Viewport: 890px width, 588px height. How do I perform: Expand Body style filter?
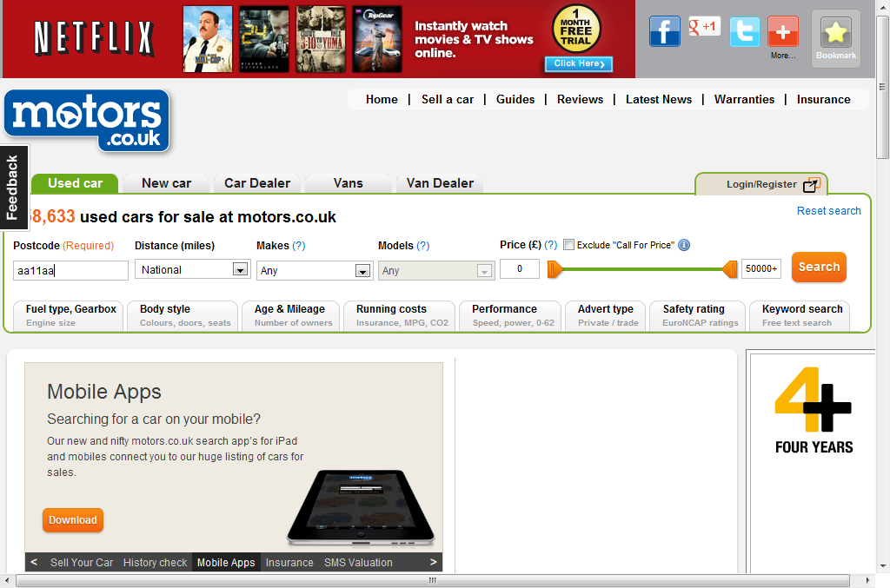click(183, 315)
